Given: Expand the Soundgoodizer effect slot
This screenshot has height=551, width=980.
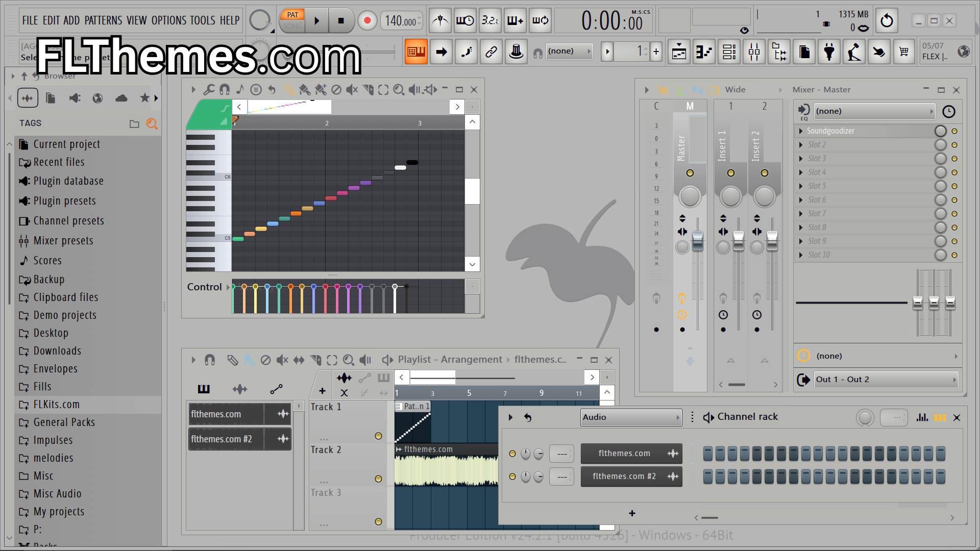Looking at the screenshot, I should (801, 131).
